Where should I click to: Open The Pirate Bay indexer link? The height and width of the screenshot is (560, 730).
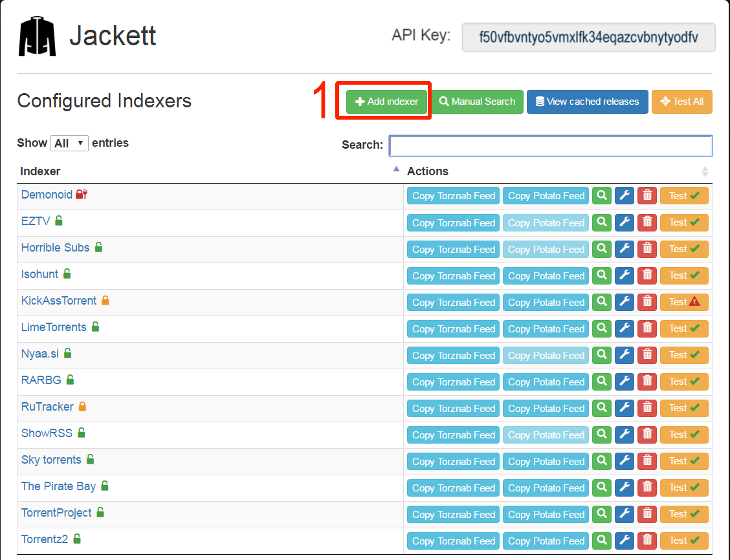[x=58, y=486]
